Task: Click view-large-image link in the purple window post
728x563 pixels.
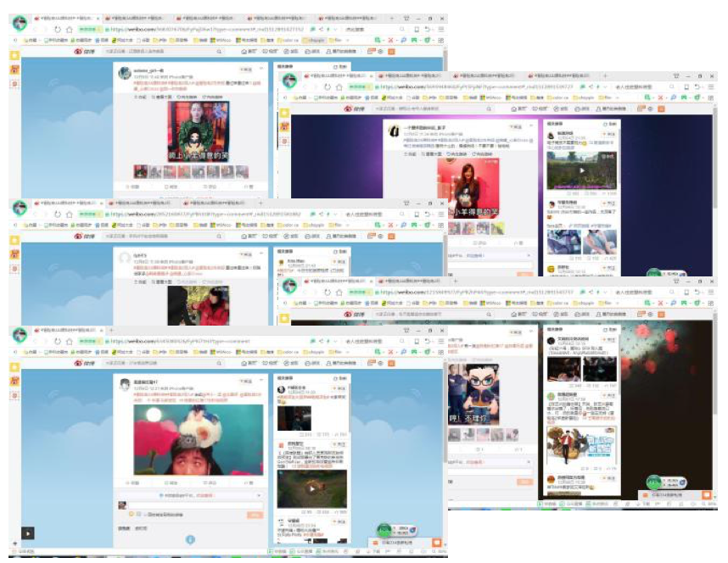Action: point(433,153)
